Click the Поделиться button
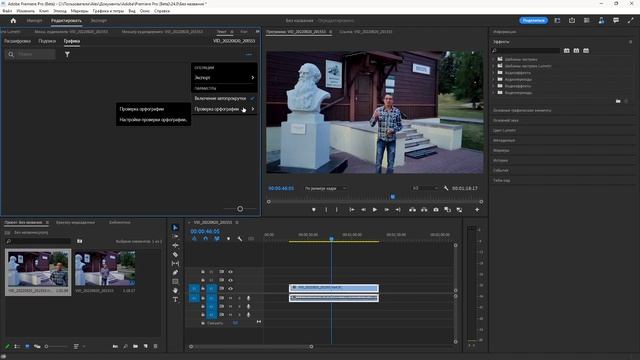The image size is (640, 360). 533,20
